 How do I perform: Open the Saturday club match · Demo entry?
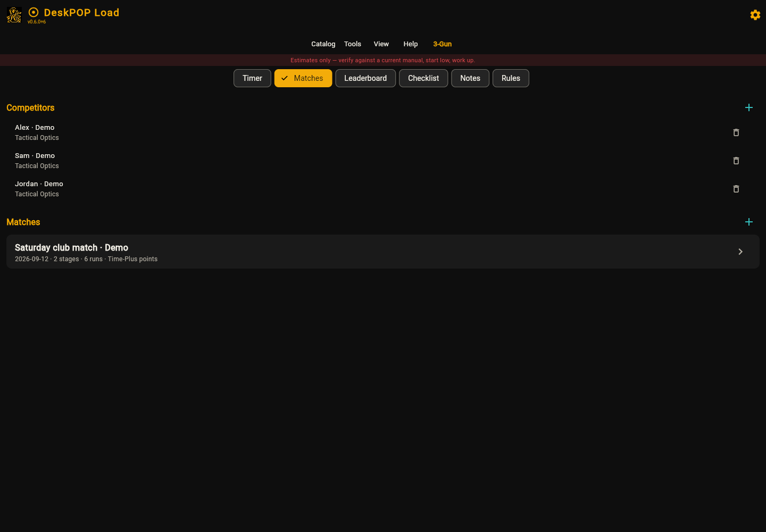383,252
